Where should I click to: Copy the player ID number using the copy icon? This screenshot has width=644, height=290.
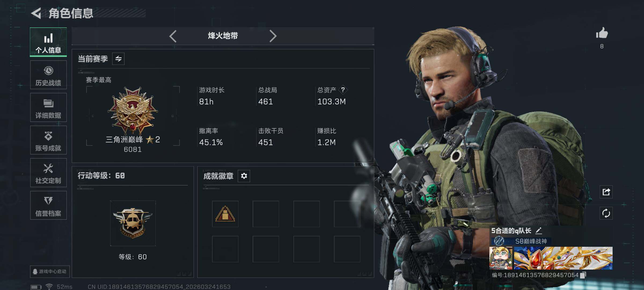click(x=583, y=275)
